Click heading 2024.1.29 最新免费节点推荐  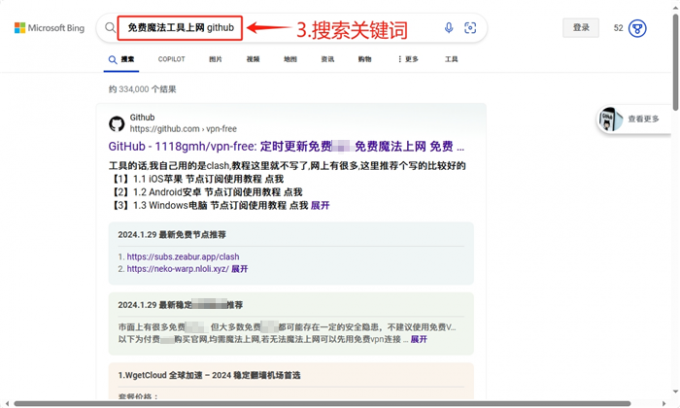click(172, 235)
